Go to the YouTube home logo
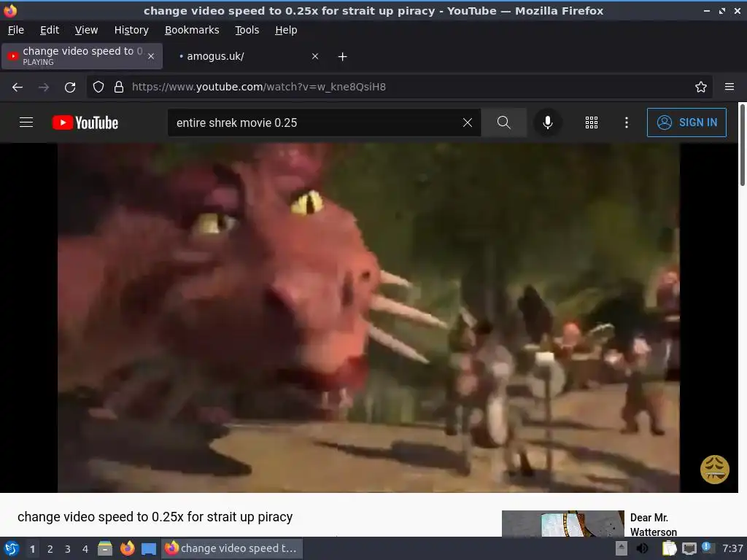 point(85,122)
